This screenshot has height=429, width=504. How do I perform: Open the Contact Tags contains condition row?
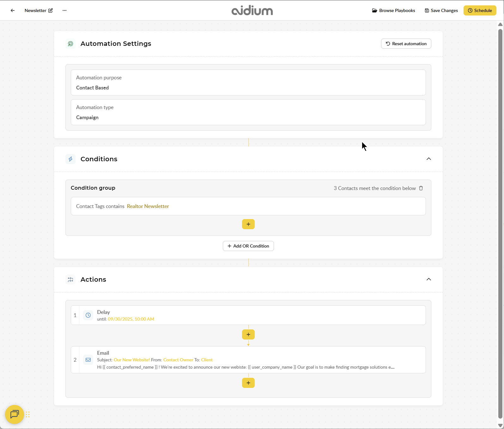pyautogui.click(x=248, y=206)
